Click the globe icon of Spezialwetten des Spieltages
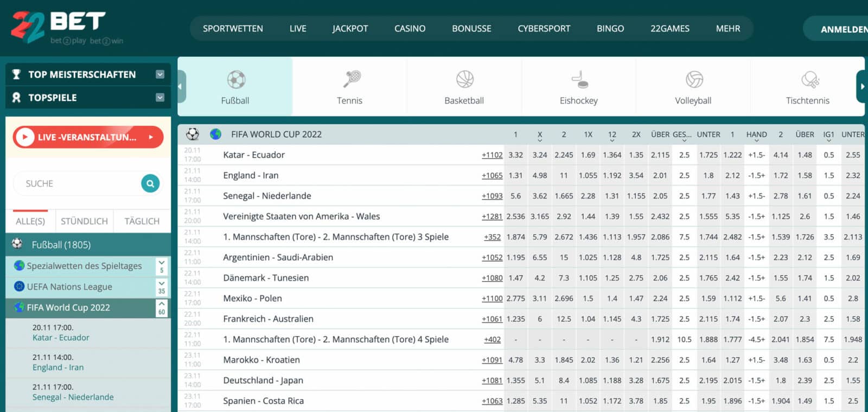 [x=20, y=266]
